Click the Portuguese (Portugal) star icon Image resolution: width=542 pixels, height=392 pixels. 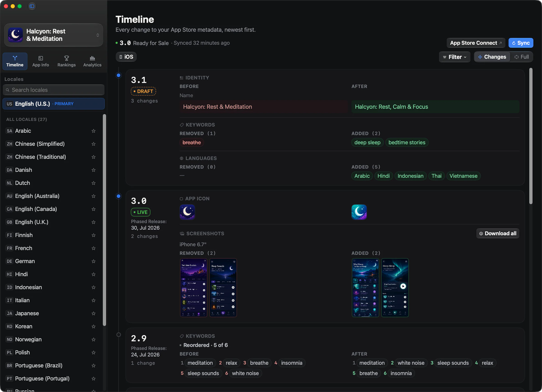pyautogui.click(x=93, y=379)
